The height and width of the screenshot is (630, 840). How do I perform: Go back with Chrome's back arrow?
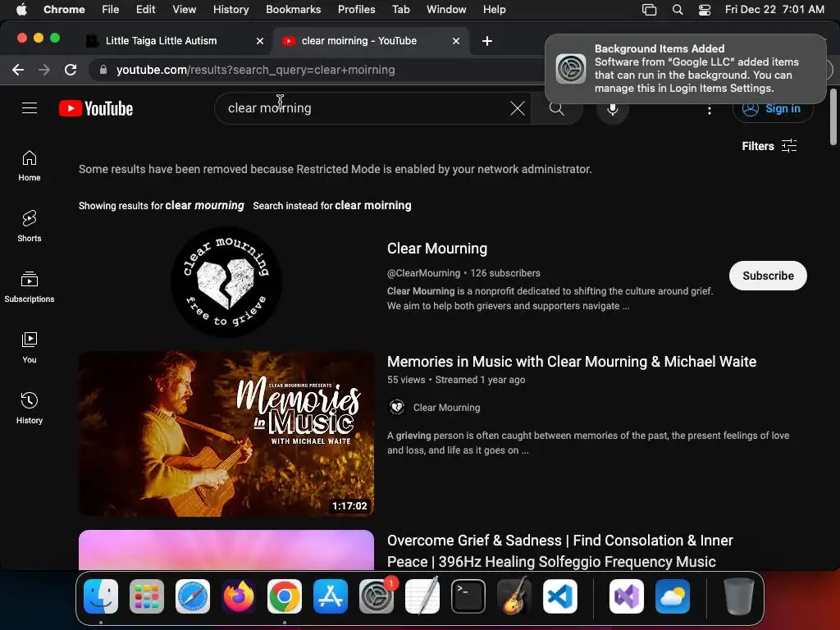click(18, 70)
